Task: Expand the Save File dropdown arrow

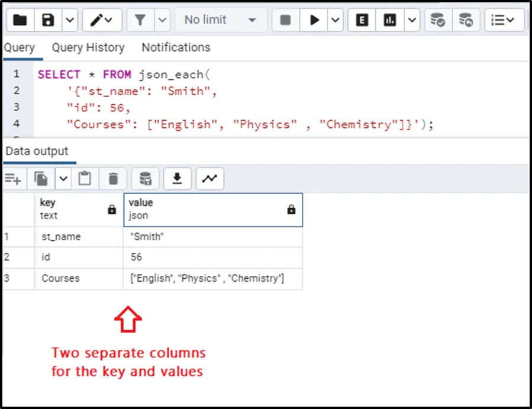Action: tap(69, 20)
